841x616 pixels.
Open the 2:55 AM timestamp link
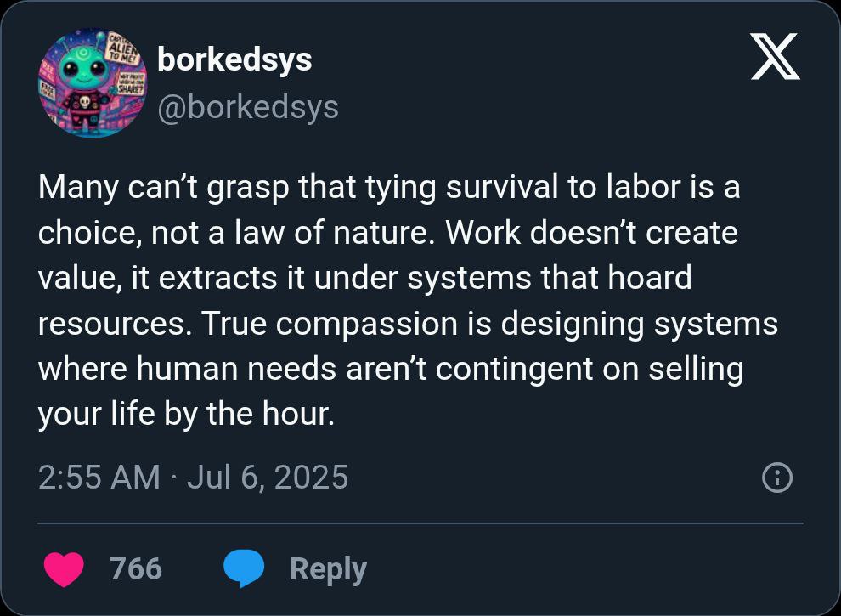[x=99, y=477]
